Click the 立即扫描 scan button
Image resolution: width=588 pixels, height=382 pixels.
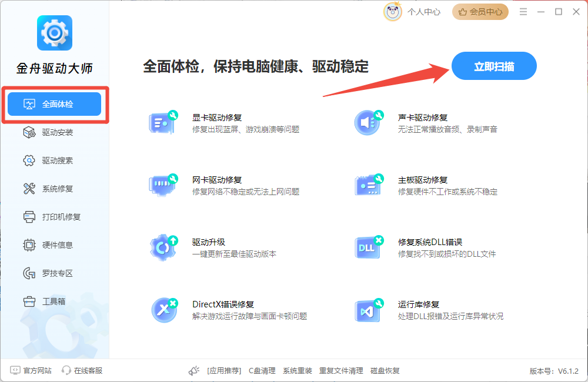494,66
